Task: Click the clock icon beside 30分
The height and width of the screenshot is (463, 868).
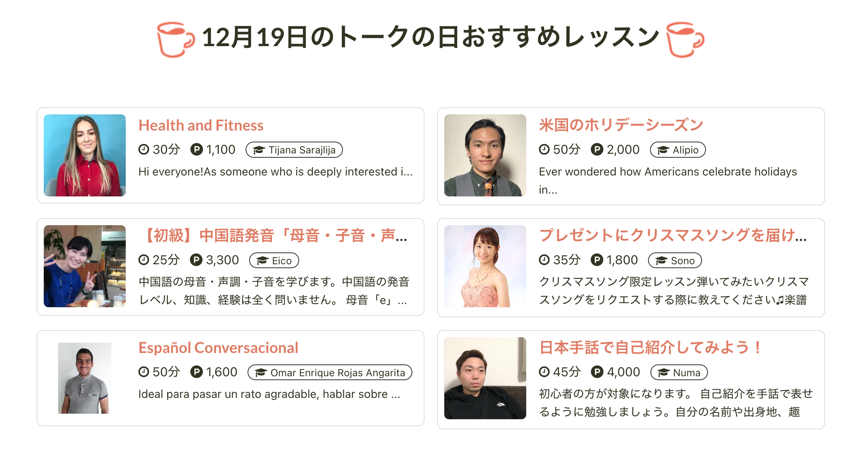Action: pyautogui.click(x=144, y=149)
